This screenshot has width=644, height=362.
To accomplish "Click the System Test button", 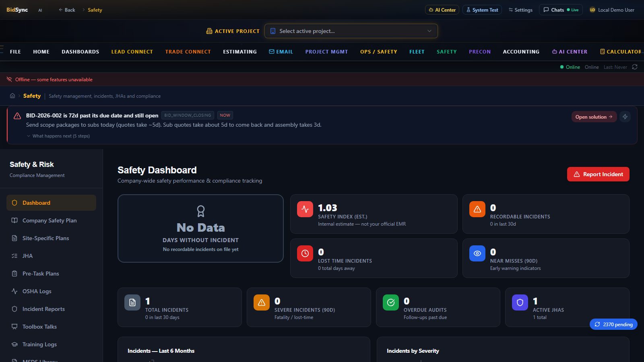I will (482, 10).
